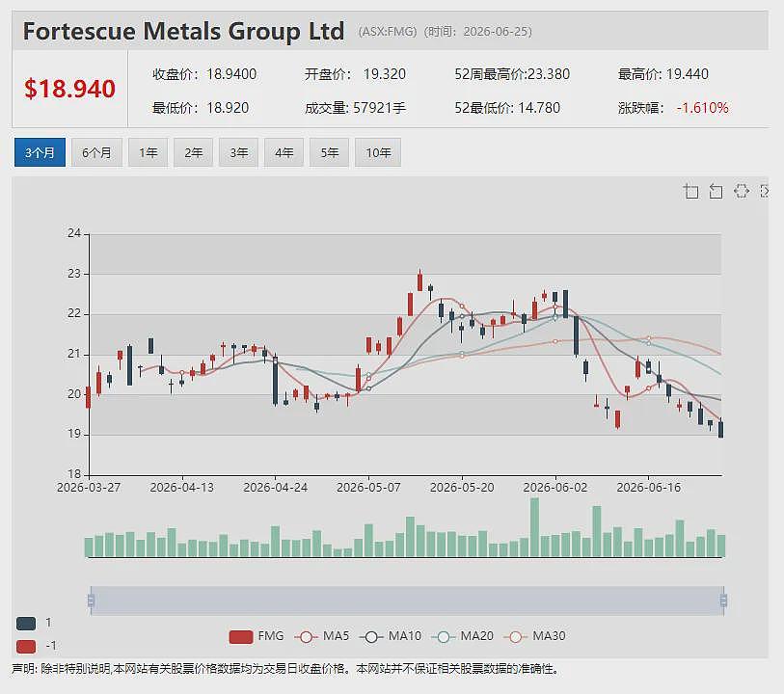
Task: Click the 收盘价: 18.9400 value
Action: coord(204,74)
